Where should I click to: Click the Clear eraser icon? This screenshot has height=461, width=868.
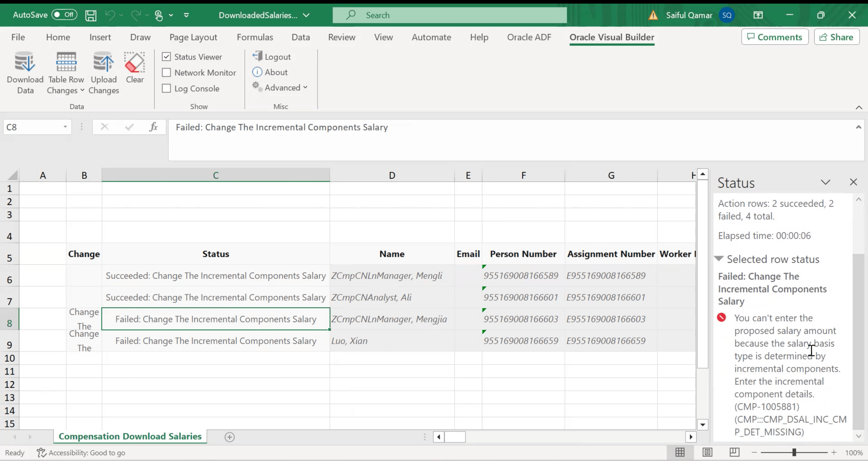click(x=135, y=62)
